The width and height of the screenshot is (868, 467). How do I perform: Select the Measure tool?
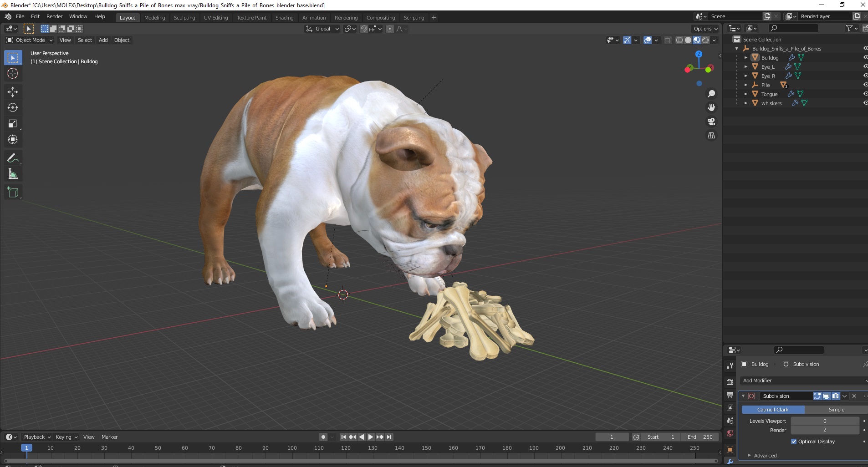(x=13, y=174)
